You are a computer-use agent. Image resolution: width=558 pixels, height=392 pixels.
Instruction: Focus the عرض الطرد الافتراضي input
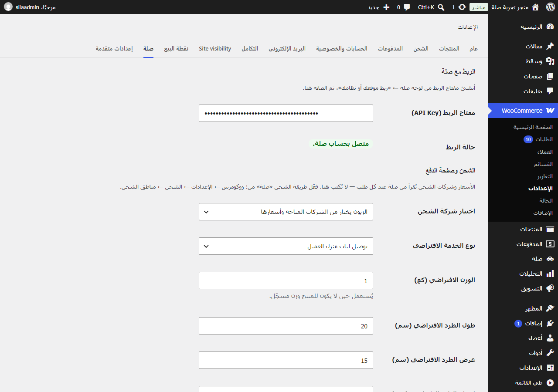coord(286,360)
